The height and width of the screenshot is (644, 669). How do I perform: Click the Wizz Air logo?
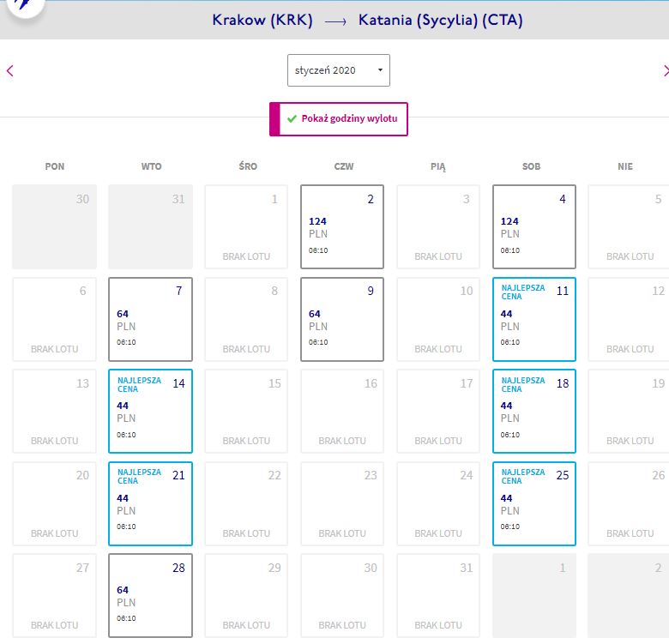point(25,7)
